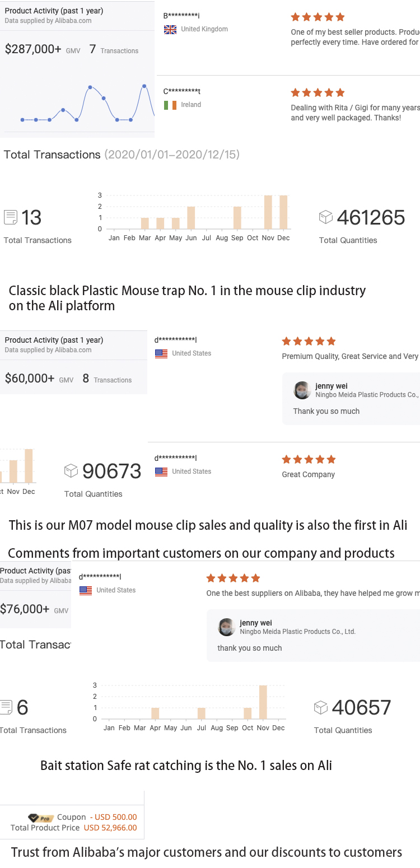420x868 pixels.
Task: Click the box icon beside 461265
Action: [x=325, y=217]
